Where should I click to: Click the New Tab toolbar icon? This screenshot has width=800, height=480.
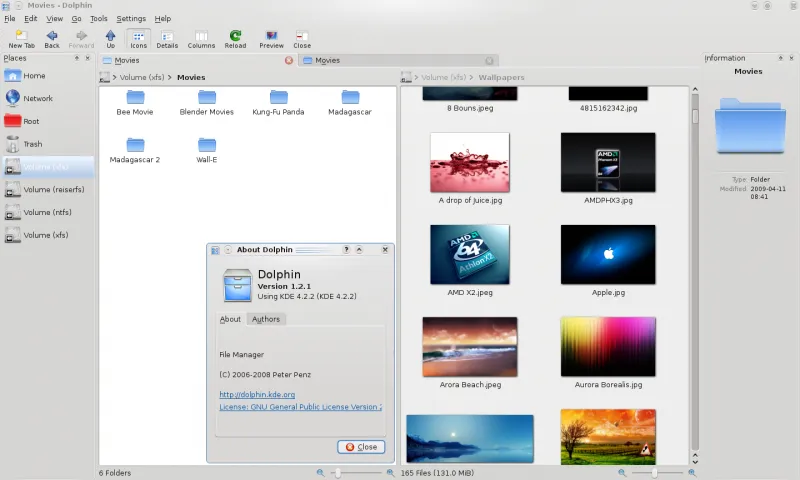click(21, 38)
